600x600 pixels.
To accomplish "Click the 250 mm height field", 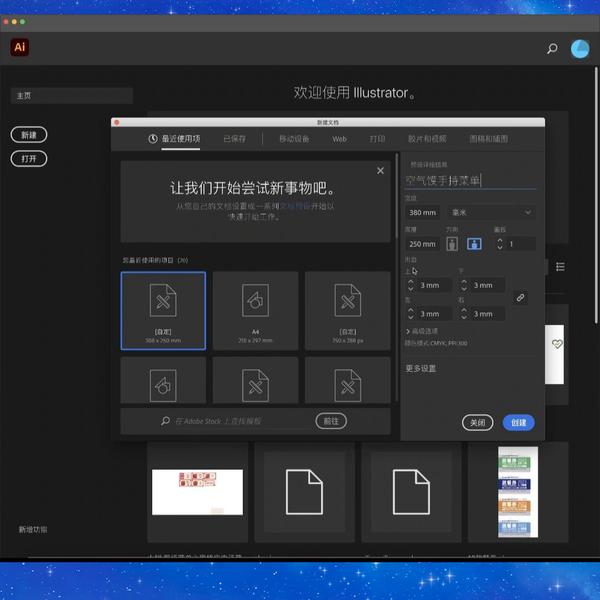I will (422, 244).
